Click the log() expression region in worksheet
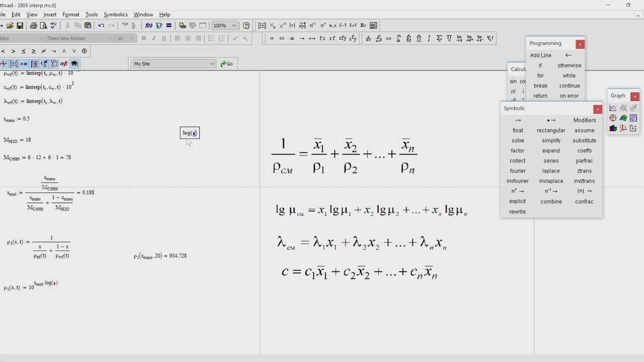This screenshot has height=362, width=644. pos(190,133)
